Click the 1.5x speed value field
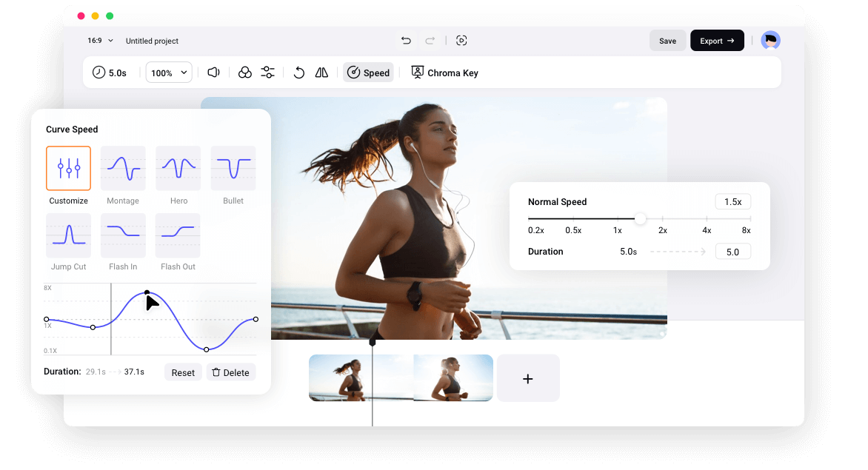The height and width of the screenshot is (470, 868). point(733,202)
